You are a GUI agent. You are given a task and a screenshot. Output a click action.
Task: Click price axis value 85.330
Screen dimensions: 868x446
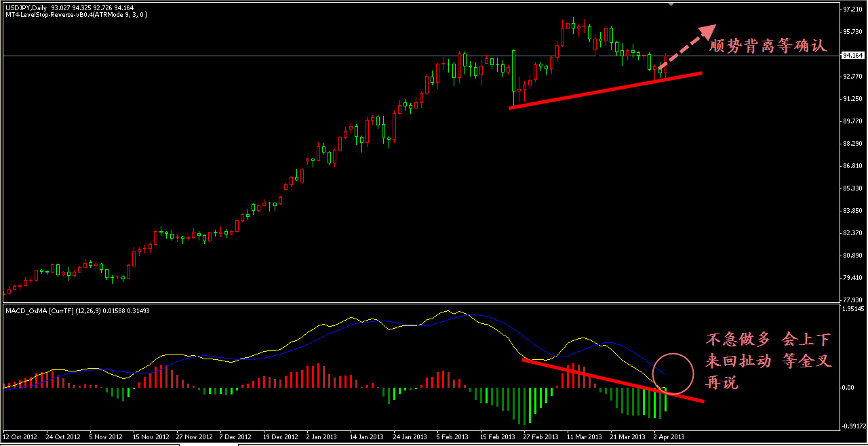(x=852, y=188)
